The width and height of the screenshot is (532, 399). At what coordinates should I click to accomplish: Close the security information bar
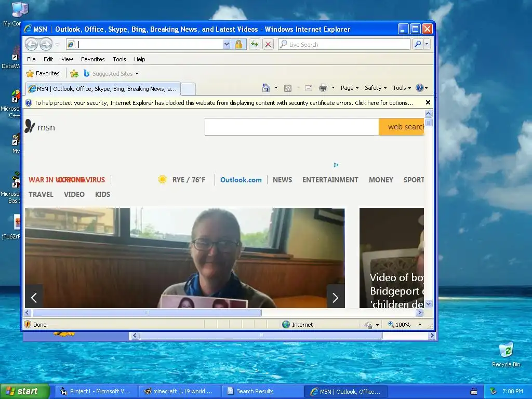[x=428, y=102]
